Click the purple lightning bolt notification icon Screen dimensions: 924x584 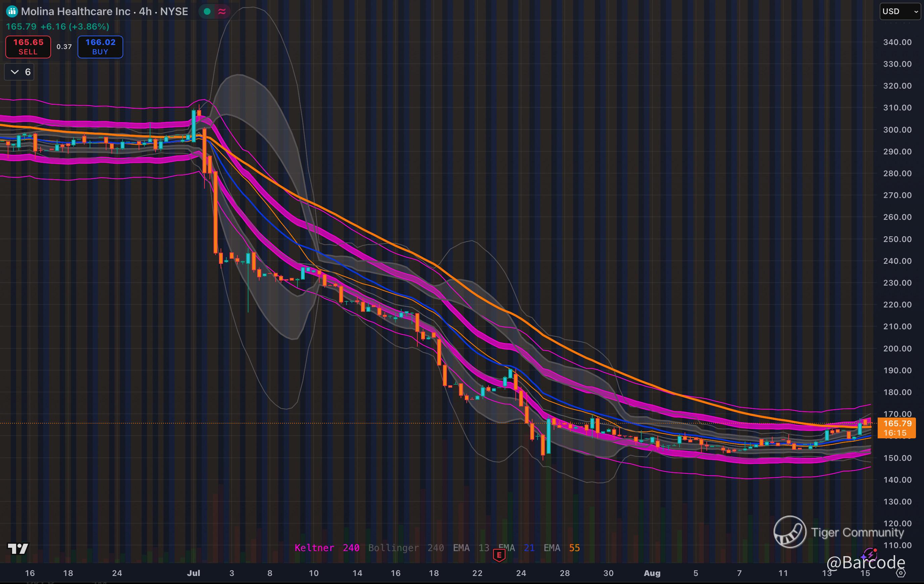click(870, 554)
